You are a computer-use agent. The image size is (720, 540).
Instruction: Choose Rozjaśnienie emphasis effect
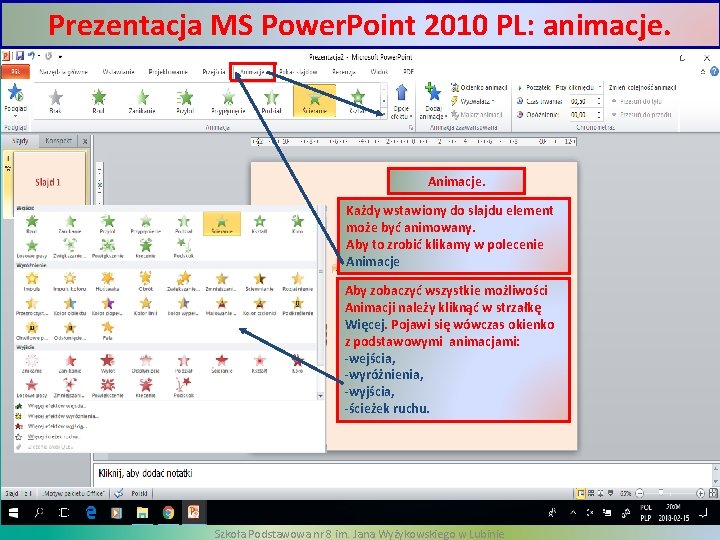298,282
